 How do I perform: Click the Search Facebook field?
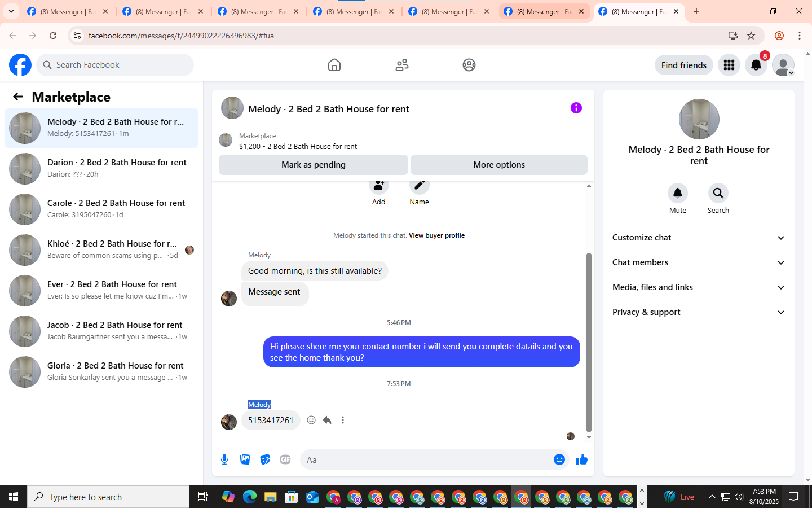115,65
